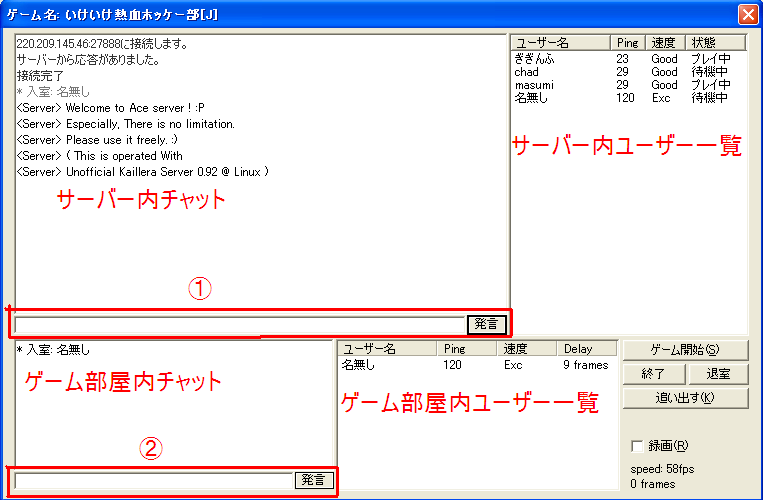Viewport: 763px width, 500px height.
Task: Select user ぎぎんふ in server user list
Action: pos(534,59)
